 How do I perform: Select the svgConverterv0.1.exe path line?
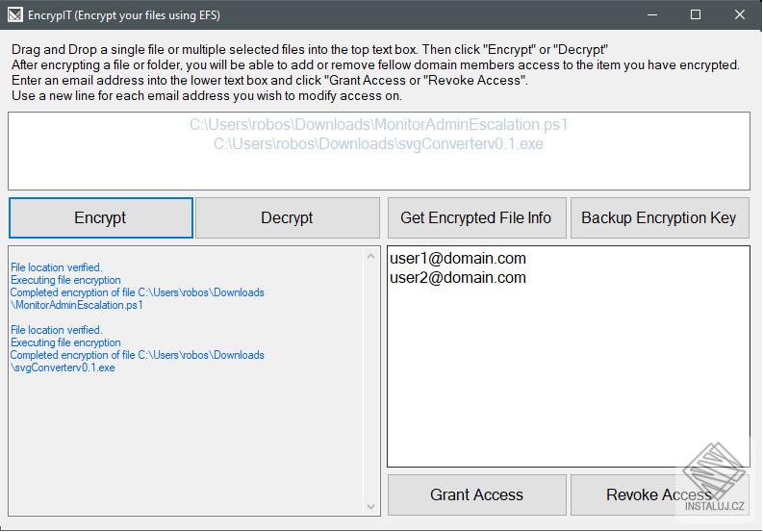pyautogui.click(x=378, y=144)
